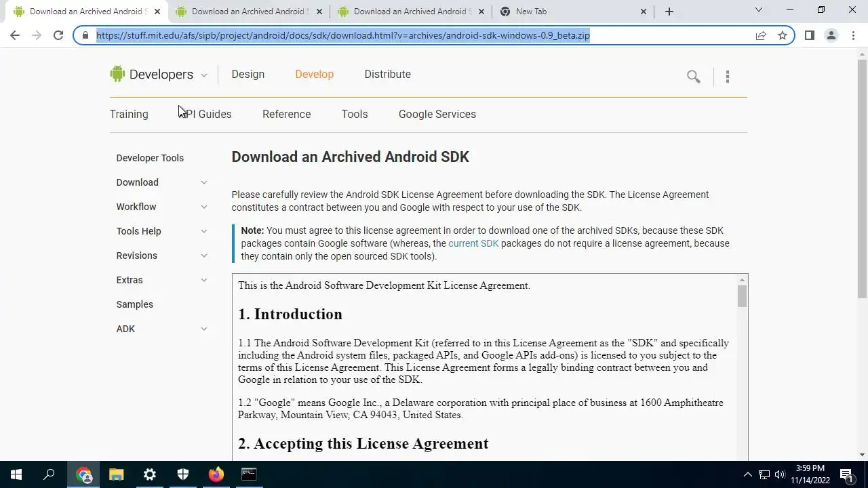868x488 pixels.
Task: Click the license box scroll-up arrow
Action: click(x=742, y=280)
